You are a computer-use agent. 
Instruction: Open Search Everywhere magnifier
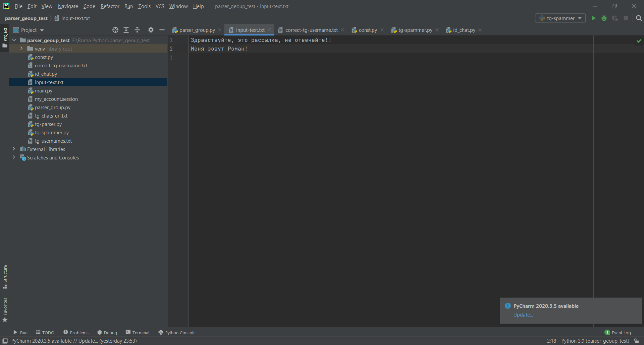(639, 18)
